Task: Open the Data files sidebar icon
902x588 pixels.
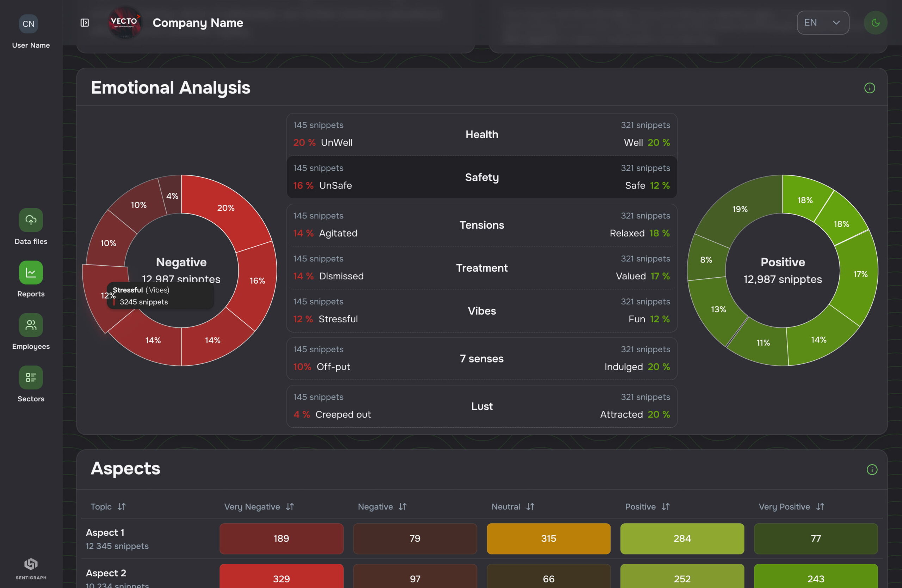Action: [x=31, y=220]
